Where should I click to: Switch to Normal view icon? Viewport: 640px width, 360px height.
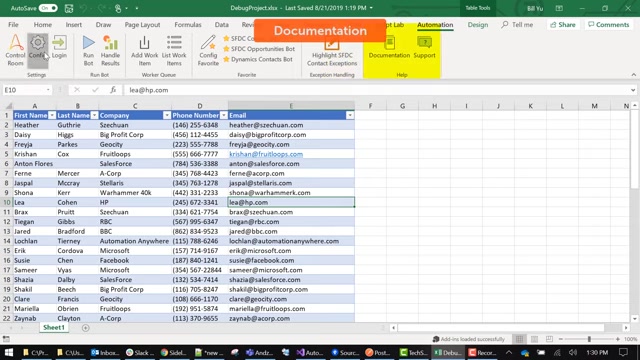click(519, 339)
